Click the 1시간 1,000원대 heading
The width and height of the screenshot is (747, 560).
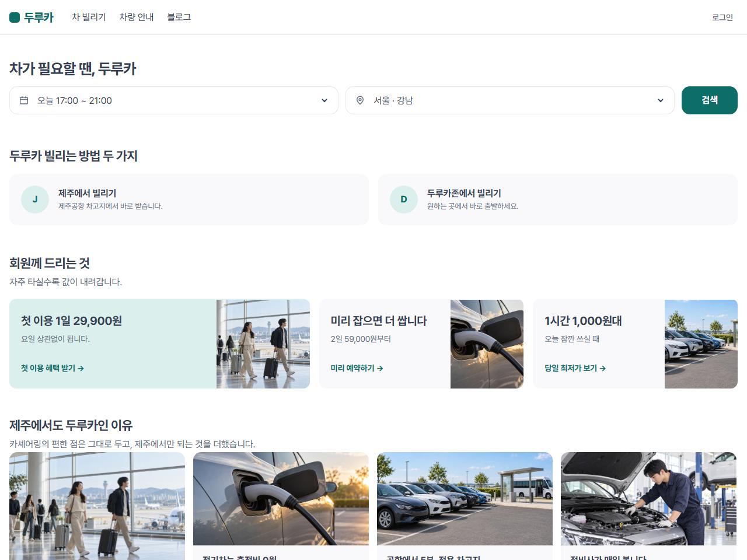tap(583, 321)
